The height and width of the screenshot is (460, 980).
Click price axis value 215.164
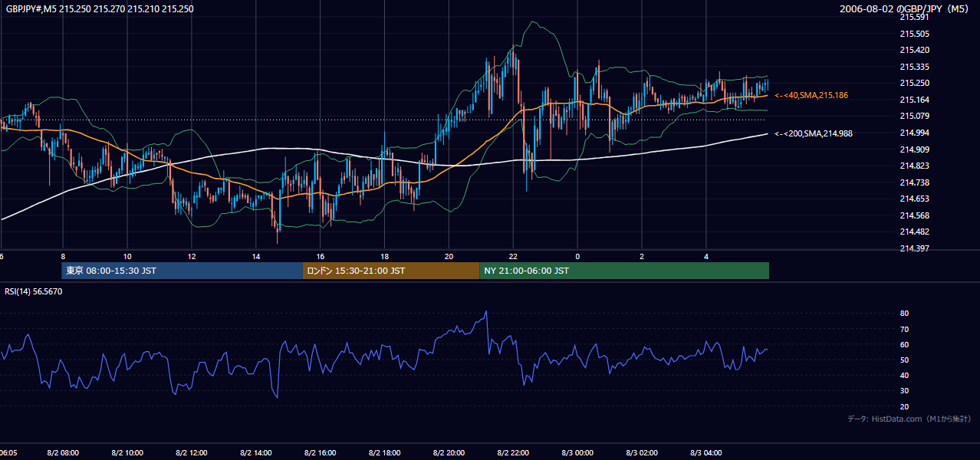click(914, 100)
